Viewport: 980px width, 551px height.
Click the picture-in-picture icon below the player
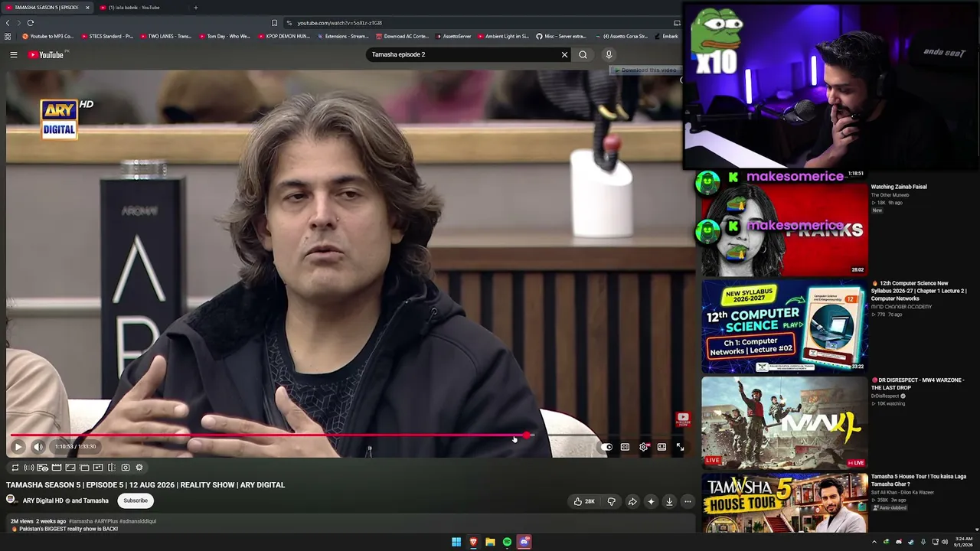70,468
